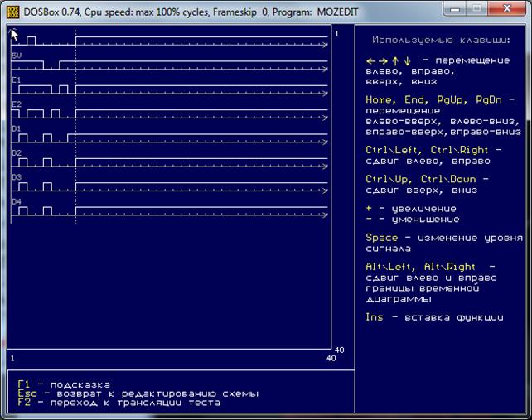Click the yellow up arrow key symbol
532x420 pixels.
pyautogui.click(x=395, y=61)
